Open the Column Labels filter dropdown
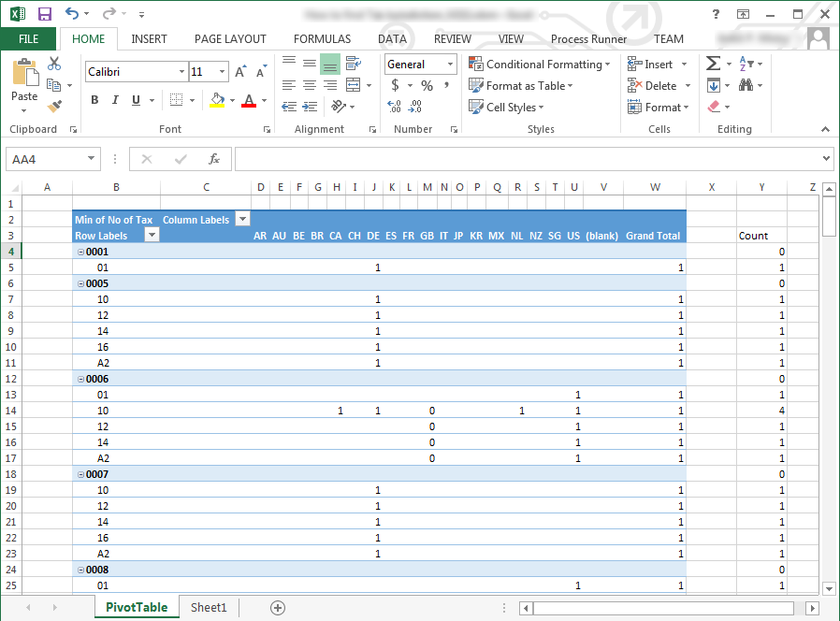 coord(242,220)
